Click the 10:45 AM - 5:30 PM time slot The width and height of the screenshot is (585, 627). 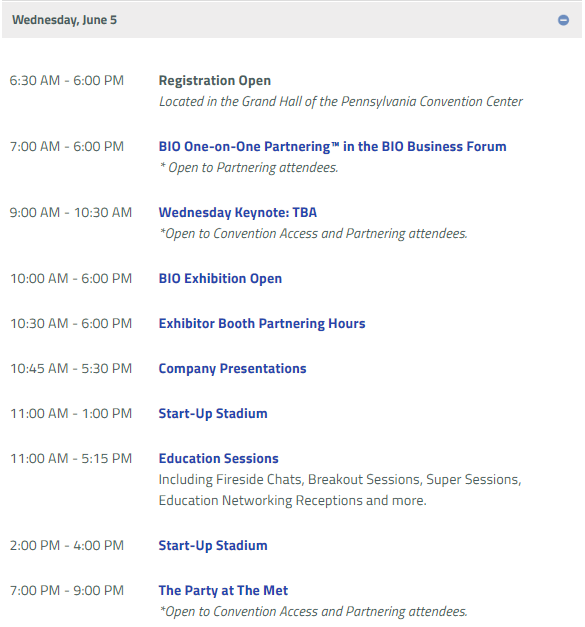click(x=71, y=369)
